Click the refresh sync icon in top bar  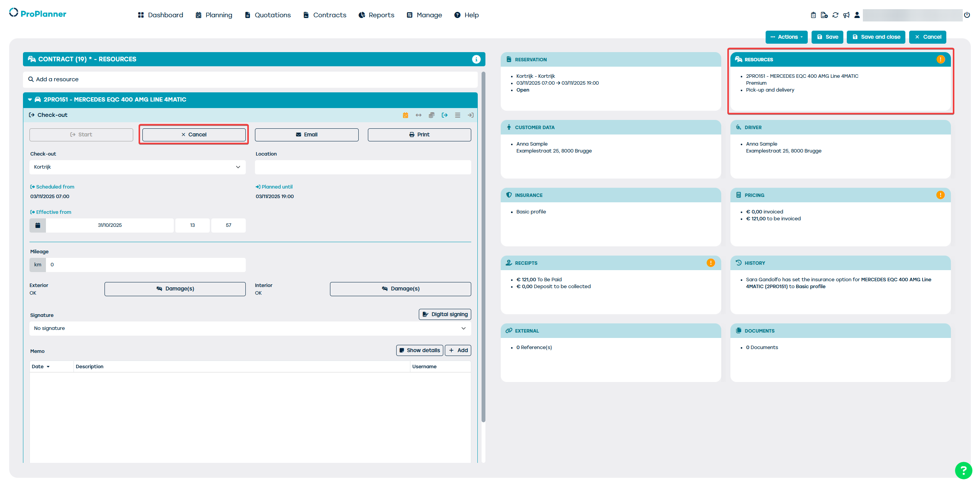[835, 15]
